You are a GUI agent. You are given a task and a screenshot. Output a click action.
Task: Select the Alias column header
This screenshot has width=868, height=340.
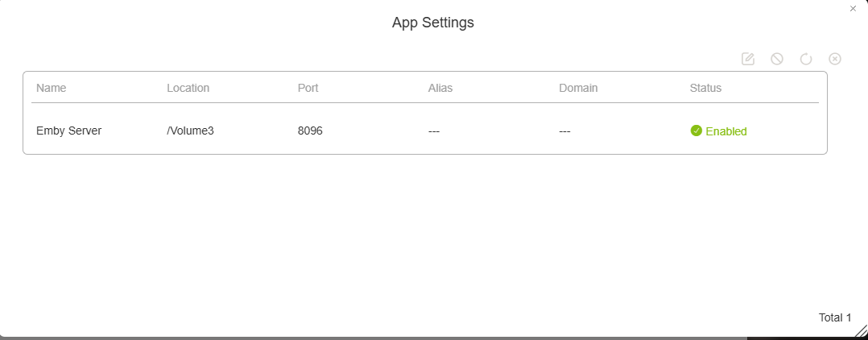point(440,88)
